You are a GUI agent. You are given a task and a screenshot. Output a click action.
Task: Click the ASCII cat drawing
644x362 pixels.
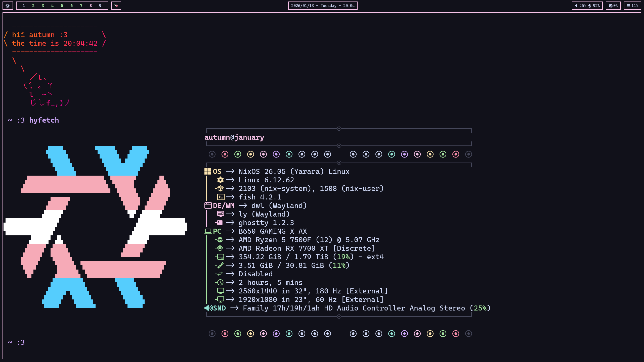[47, 90]
